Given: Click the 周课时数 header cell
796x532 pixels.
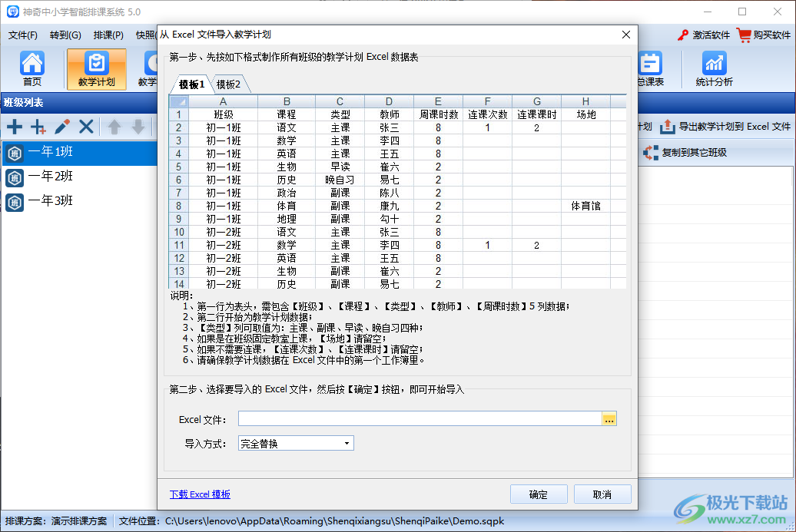Looking at the screenshot, I should (x=438, y=114).
